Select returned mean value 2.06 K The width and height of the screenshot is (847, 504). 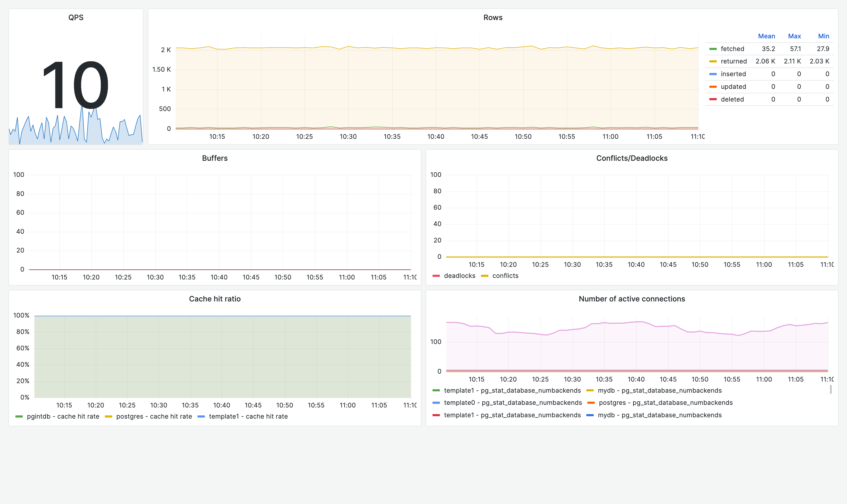tap(765, 61)
